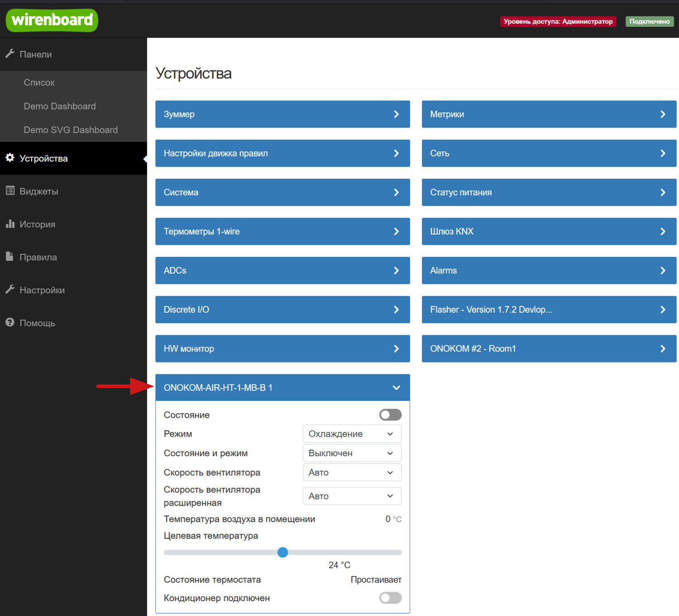
Task: Open the Помощь section
Action: pos(73,323)
